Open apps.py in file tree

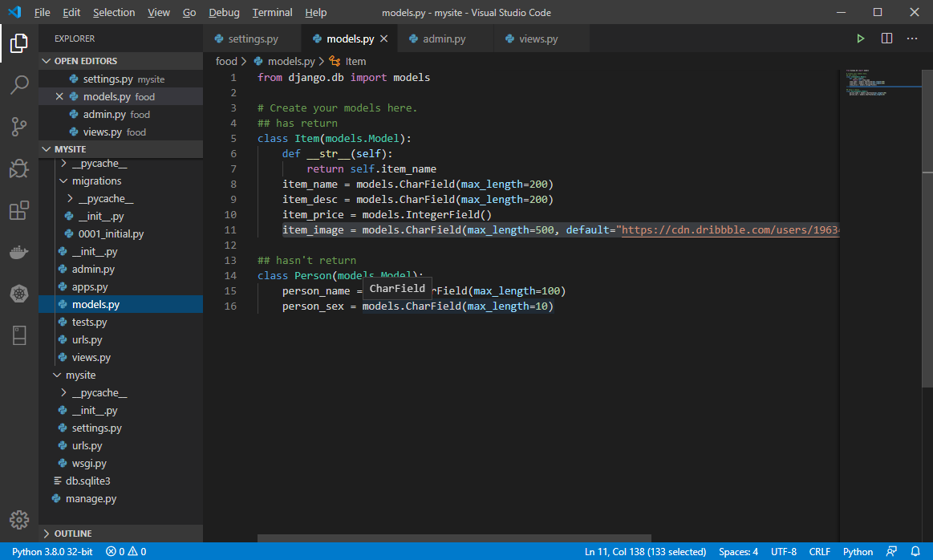pyautogui.click(x=90, y=287)
